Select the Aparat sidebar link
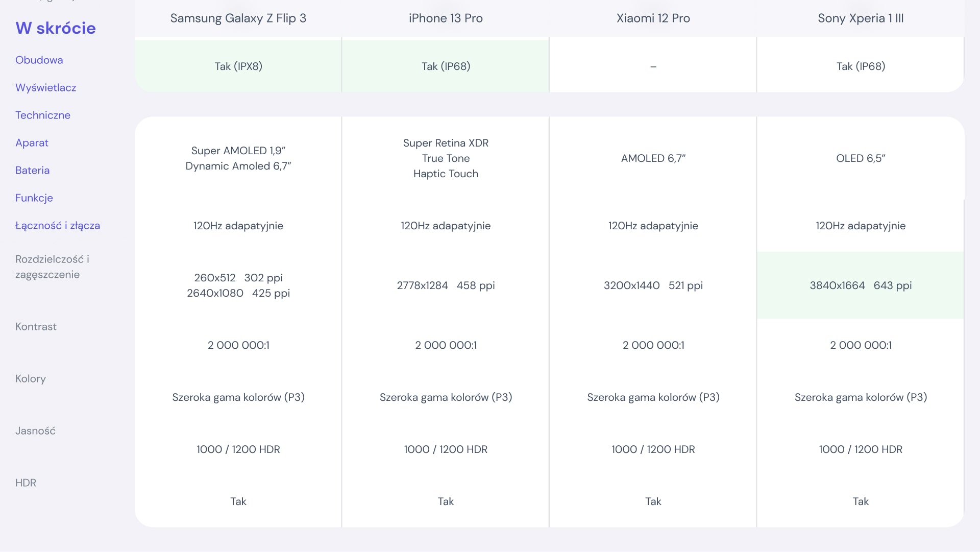Image resolution: width=980 pixels, height=552 pixels. pyautogui.click(x=32, y=143)
